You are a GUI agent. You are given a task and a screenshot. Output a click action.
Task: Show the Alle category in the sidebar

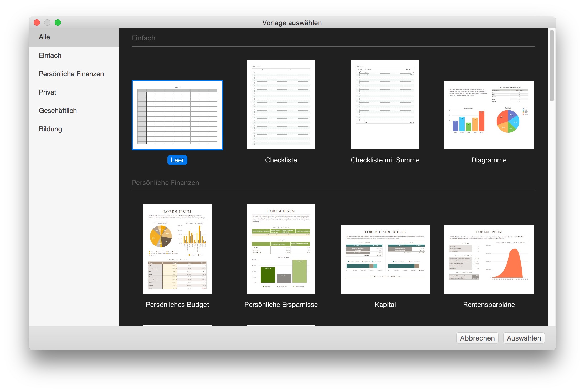pos(44,37)
